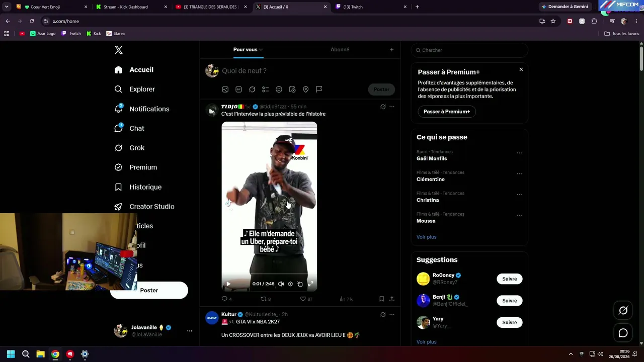Follow Ro0oney with the Suivre button
This screenshot has width=644, height=362.
[510, 279]
